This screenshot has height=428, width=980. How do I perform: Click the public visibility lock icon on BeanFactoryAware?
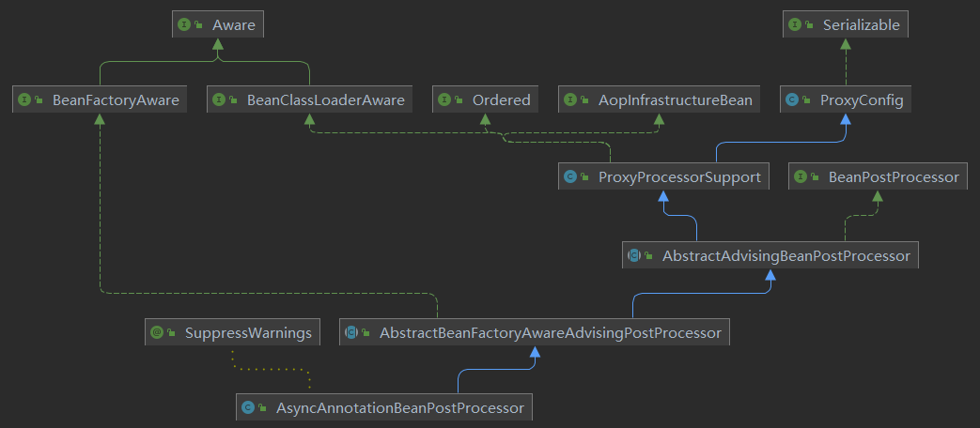coord(39,100)
